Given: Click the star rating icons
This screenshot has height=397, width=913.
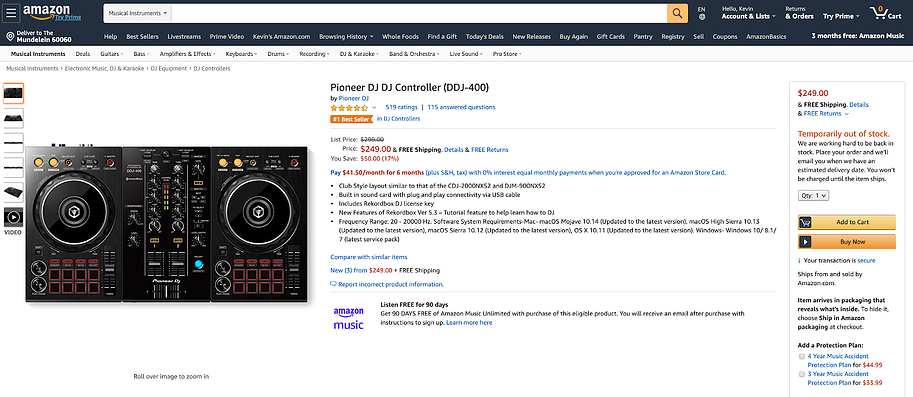Looking at the screenshot, I should pyautogui.click(x=349, y=108).
